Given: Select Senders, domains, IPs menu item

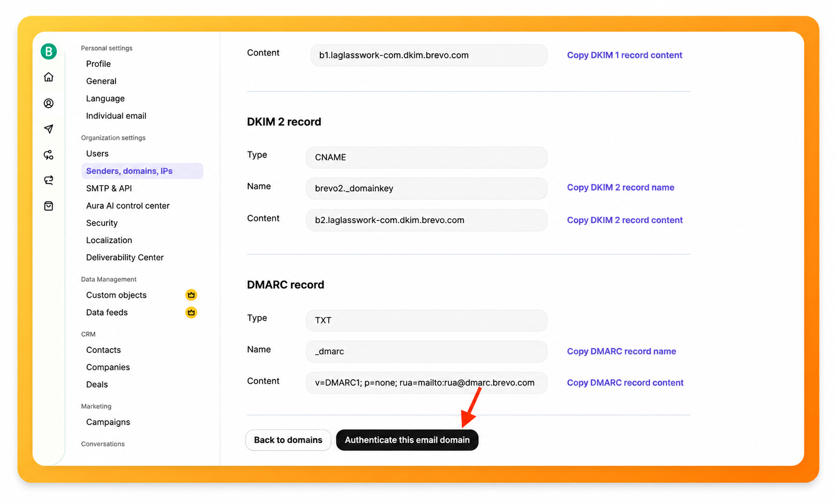Looking at the screenshot, I should click(x=142, y=171).
